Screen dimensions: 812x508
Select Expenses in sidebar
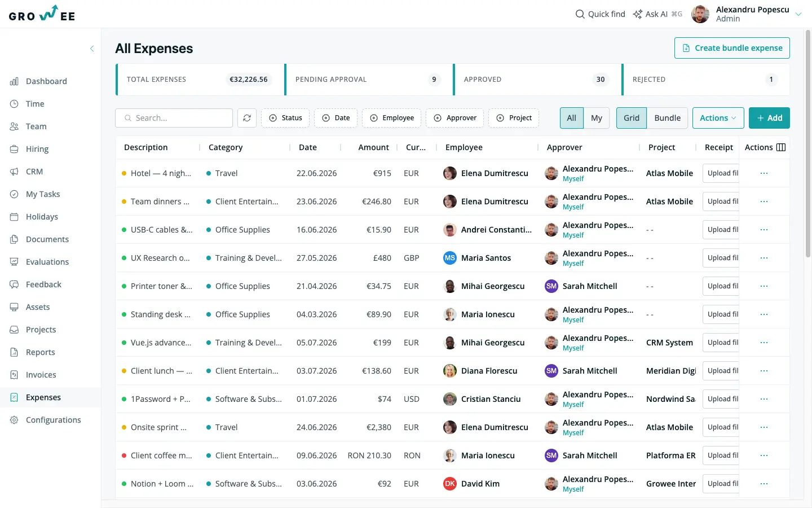click(43, 397)
